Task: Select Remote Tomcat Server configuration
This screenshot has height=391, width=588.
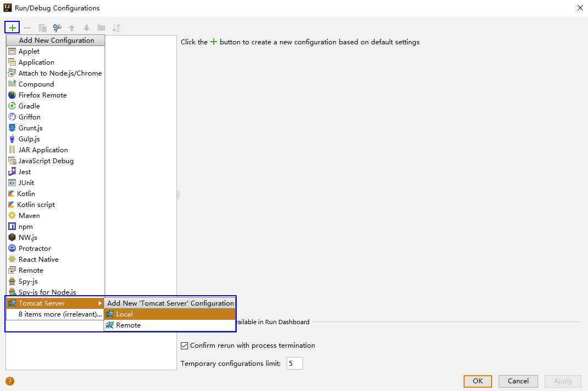Action: click(169, 325)
